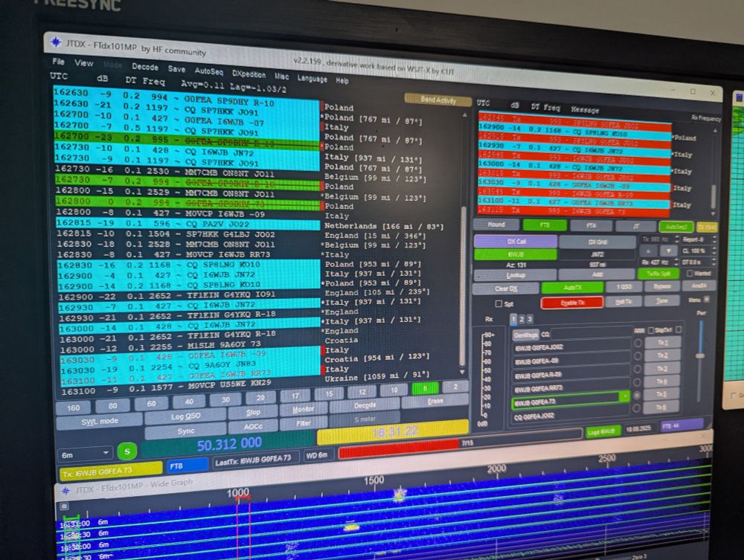Expand the dropdown arrow on the green Tx5 message field

click(625, 396)
